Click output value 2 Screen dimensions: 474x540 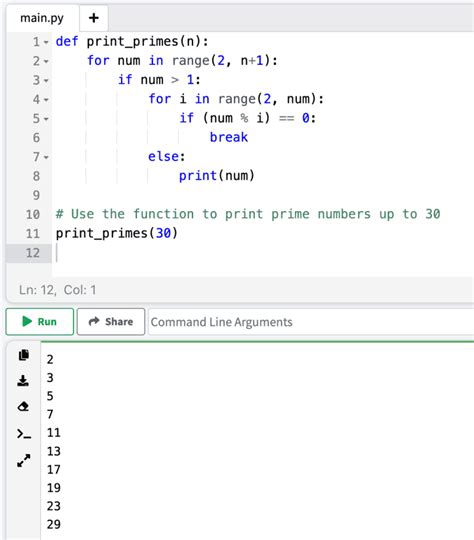coord(50,360)
